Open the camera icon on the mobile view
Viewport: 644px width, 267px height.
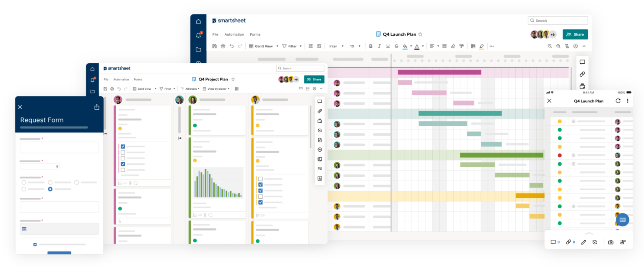[x=610, y=242]
